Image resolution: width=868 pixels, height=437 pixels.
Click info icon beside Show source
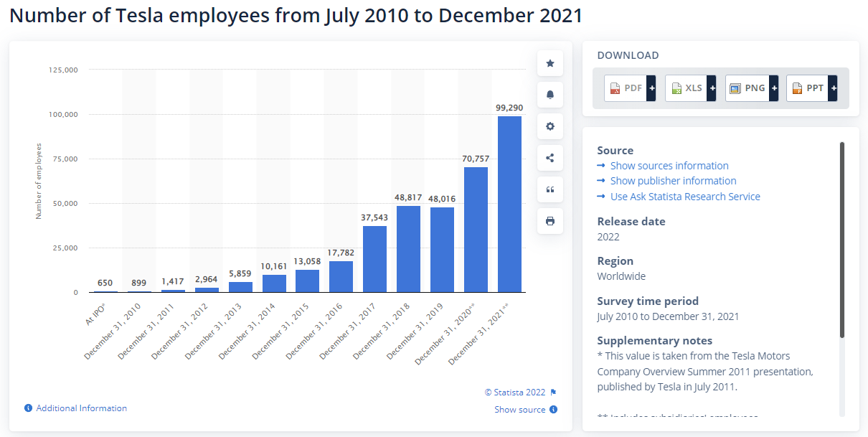click(x=554, y=410)
